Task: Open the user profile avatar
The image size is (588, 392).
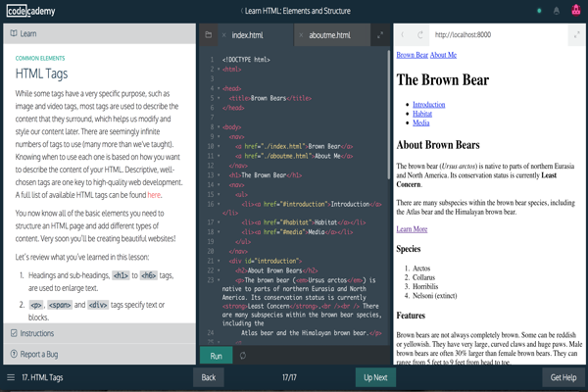Action: click(576, 10)
